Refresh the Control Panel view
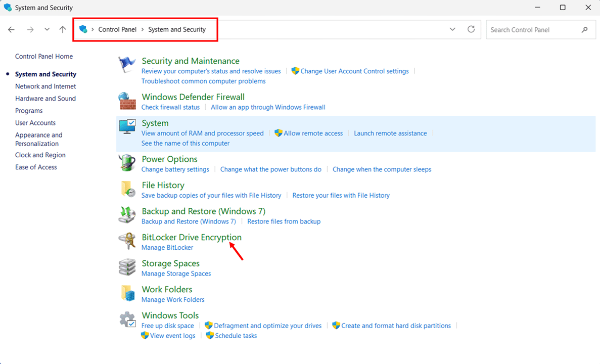Viewport: 600px width, 364px height. pos(471,29)
